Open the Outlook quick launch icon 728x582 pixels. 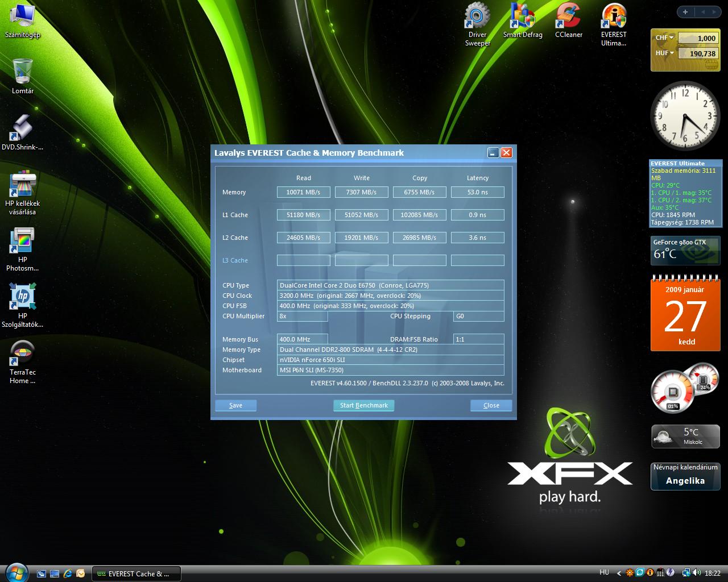(81, 573)
